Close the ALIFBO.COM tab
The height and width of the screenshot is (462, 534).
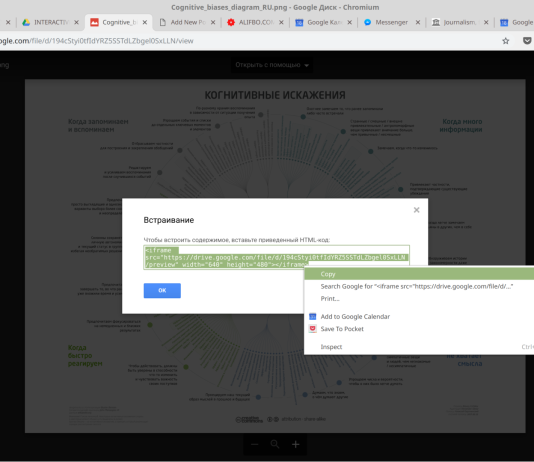click(x=281, y=22)
